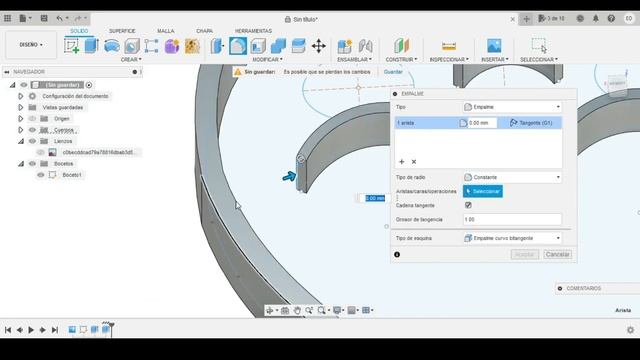Select the Create Form purple icon
The image size is (640, 360).
click(172, 46)
